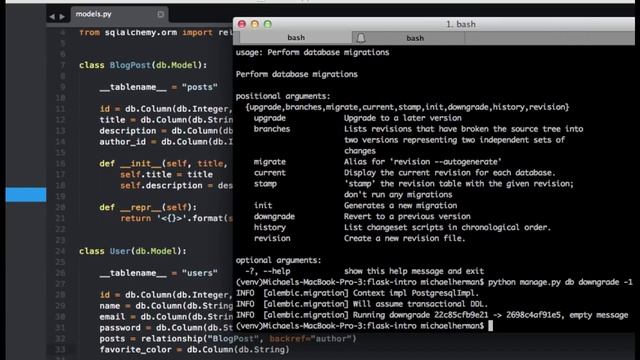The image size is (640, 360).
Task: Click the terminal title '1. bash'
Action: point(460,24)
